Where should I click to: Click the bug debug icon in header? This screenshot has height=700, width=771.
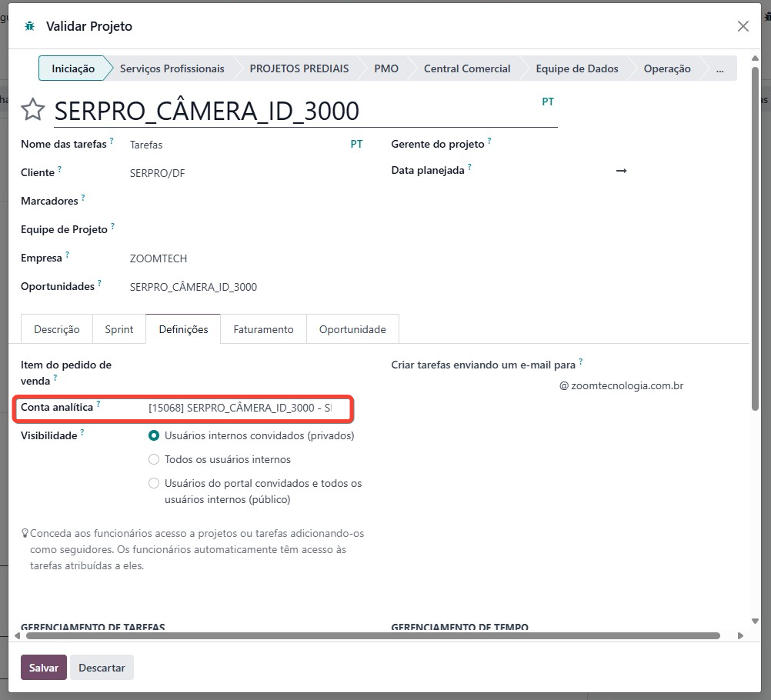pyautogui.click(x=30, y=26)
